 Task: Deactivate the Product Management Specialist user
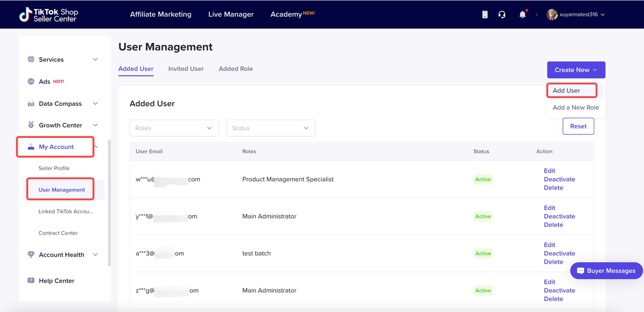(x=559, y=179)
